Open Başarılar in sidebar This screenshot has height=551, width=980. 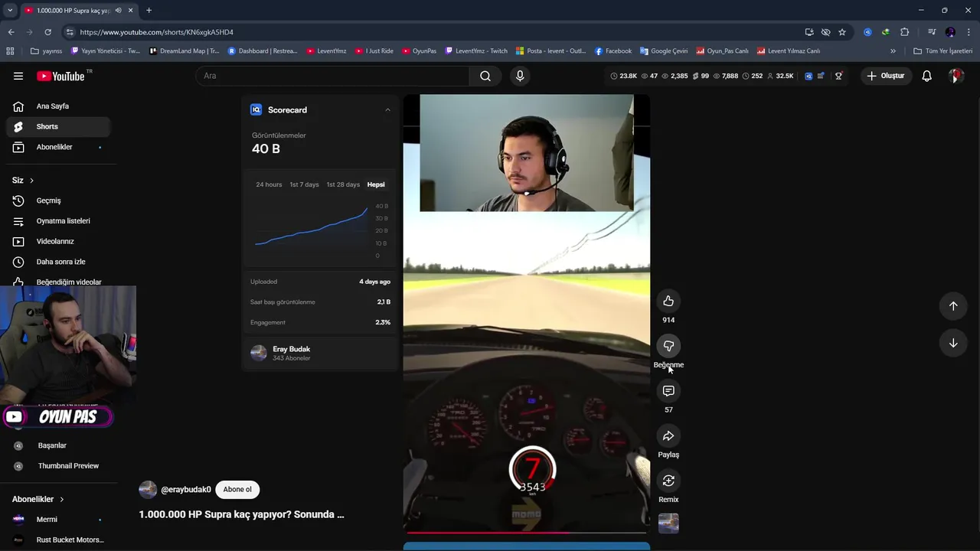(60, 445)
